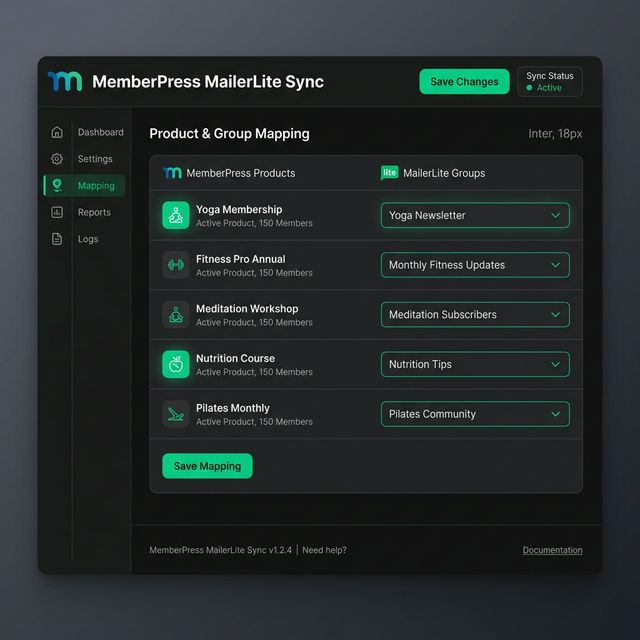
Task: Click the Sync Status Active indicator
Action: coord(550,82)
